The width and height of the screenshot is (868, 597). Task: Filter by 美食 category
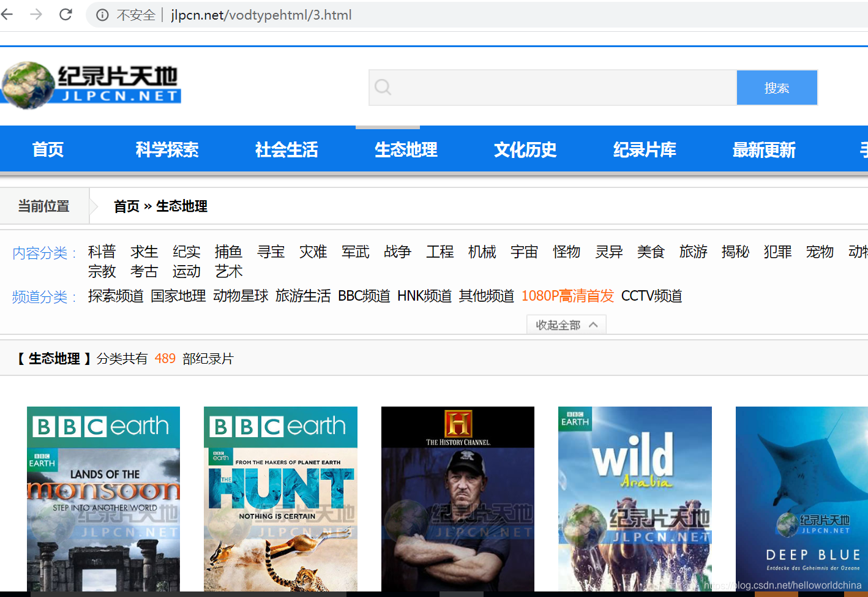point(651,252)
